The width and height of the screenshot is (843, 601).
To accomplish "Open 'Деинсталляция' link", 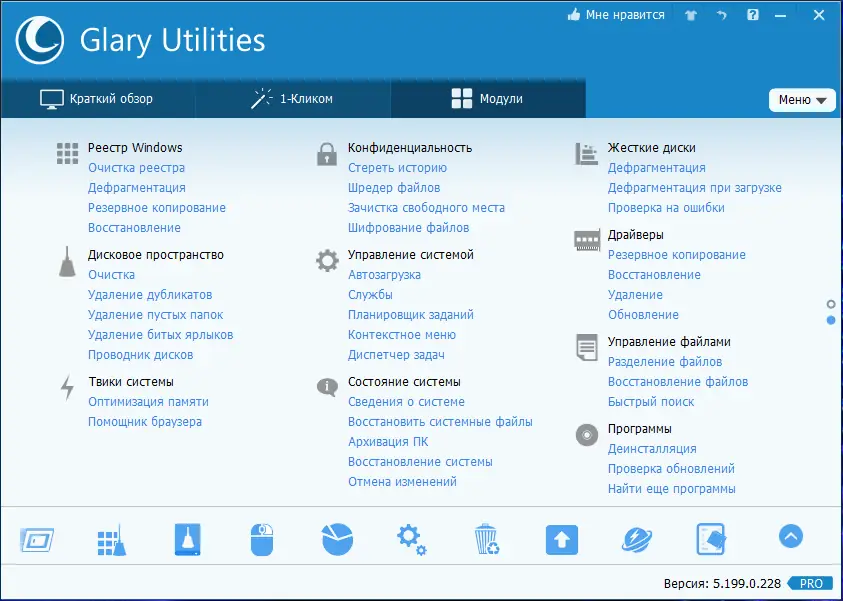I will click(x=652, y=449).
